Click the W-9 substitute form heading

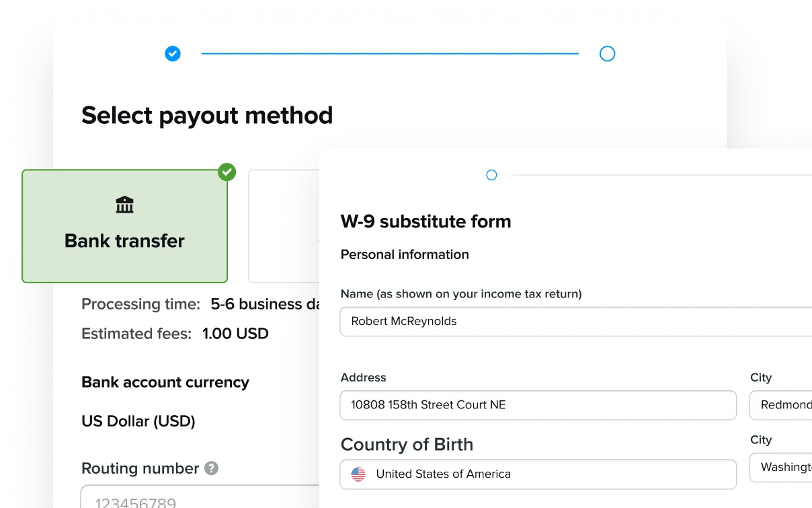tap(426, 221)
